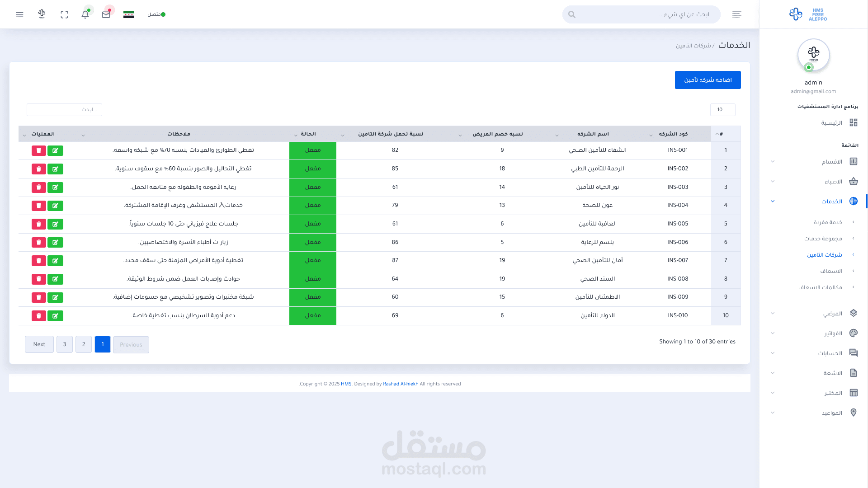Open the mail envelope icon
The height and width of the screenshot is (488, 868).
tap(106, 14)
